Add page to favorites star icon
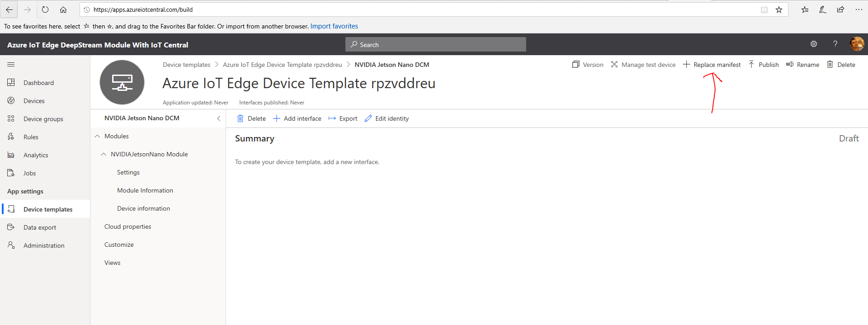This screenshot has height=325, width=868. click(x=779, y=9)
